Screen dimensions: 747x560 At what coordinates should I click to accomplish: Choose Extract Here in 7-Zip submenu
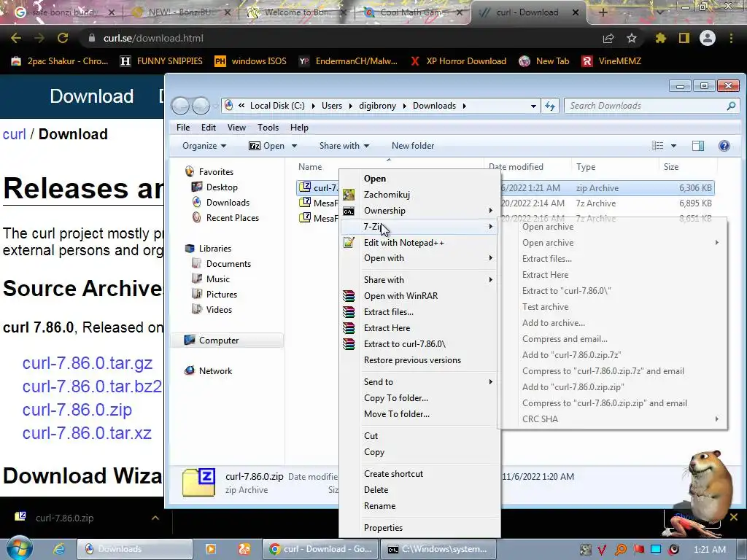[x=545, y=275]
